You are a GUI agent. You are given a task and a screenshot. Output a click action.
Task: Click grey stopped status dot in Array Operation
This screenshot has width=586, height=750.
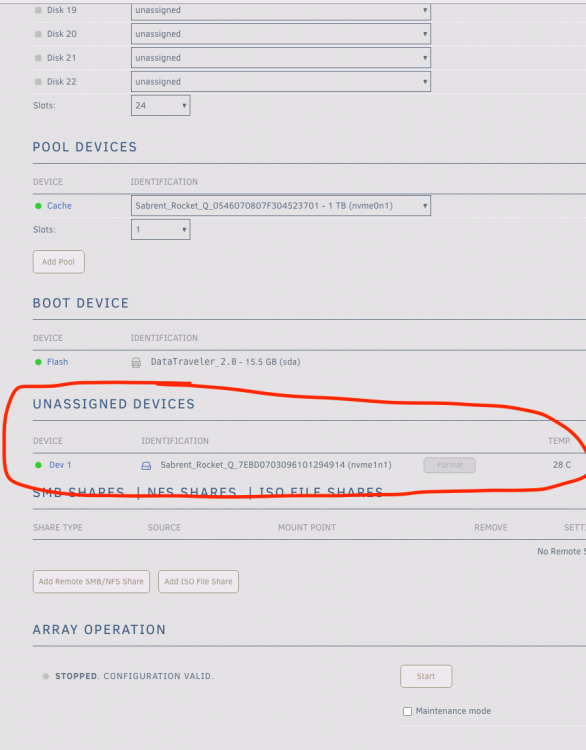pos(46,676)
